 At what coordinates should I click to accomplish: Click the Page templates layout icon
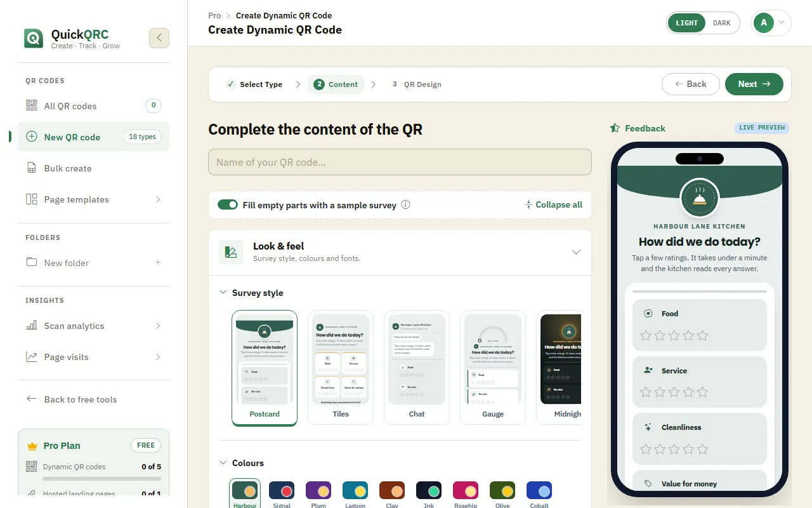pyautogui.click(x=32, y=199)
